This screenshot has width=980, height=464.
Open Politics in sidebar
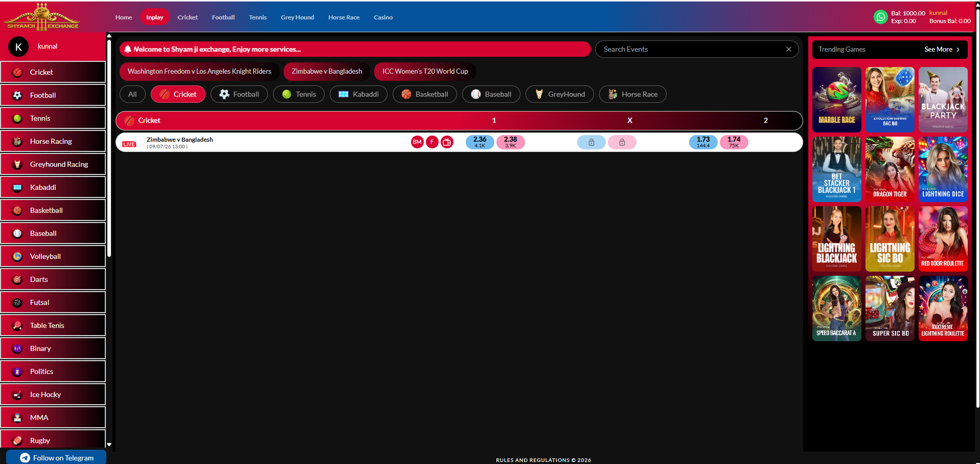click(x=53, y=371)
